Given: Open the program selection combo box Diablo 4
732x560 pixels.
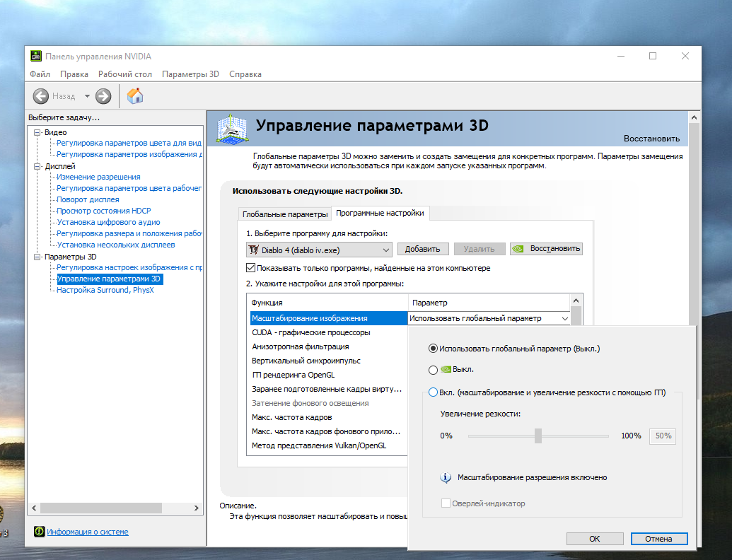Looking at the screenshot, I should pos(319,250).
